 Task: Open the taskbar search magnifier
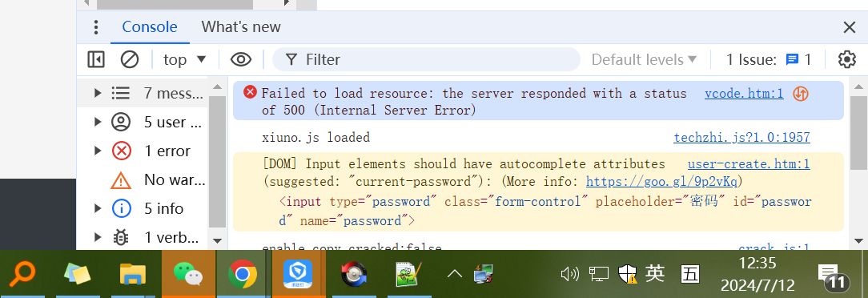pyautogui.click(x=22, y=274)
